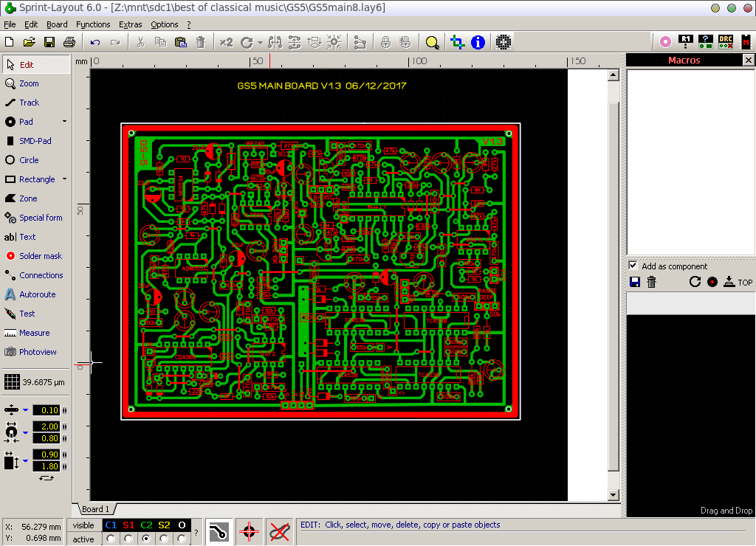Screen dimensions: 756x546
Task: Toggle the Add as component checkbox
Action: (633, 266)
